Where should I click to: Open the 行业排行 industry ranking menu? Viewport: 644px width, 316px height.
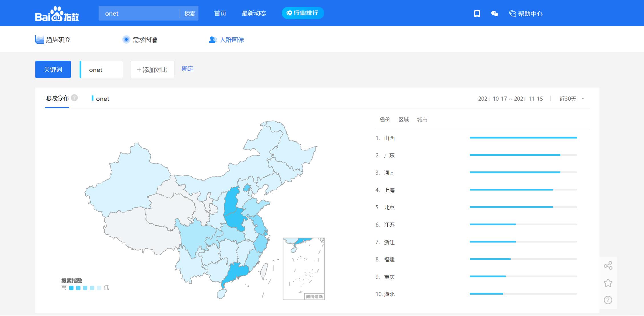[x=302, y=13]
